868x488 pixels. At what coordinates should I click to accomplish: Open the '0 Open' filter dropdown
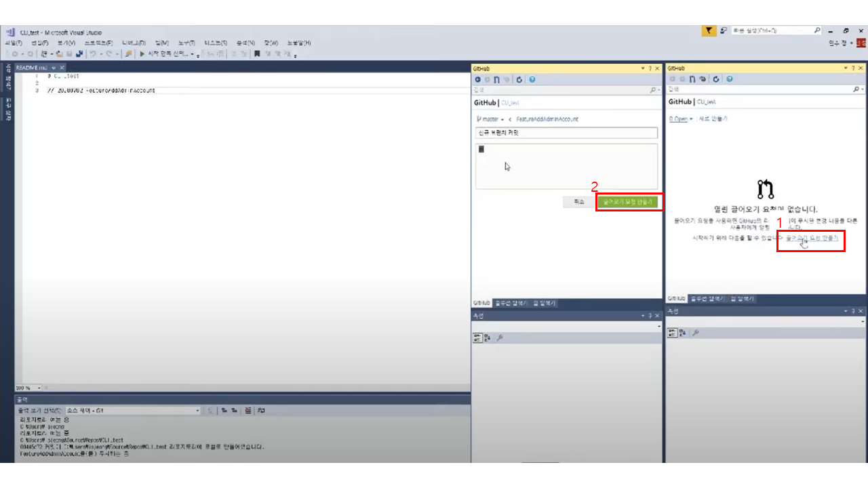680,119
